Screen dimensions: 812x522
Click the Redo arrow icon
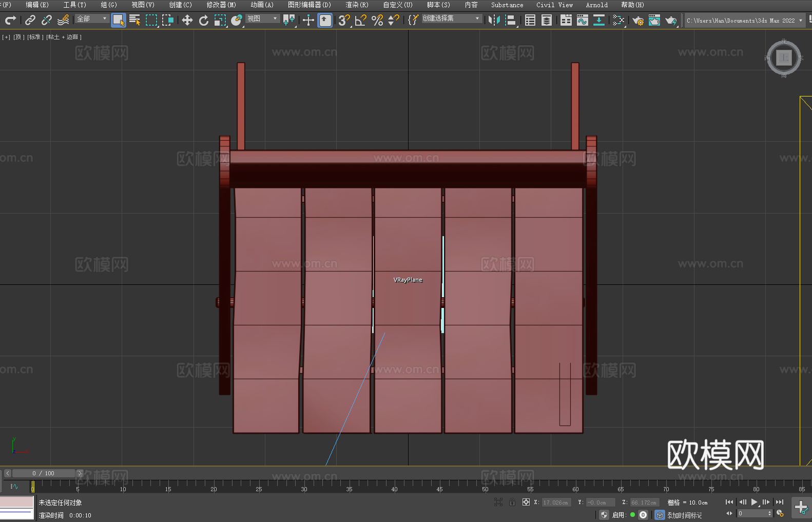click(x=10, y=20)
